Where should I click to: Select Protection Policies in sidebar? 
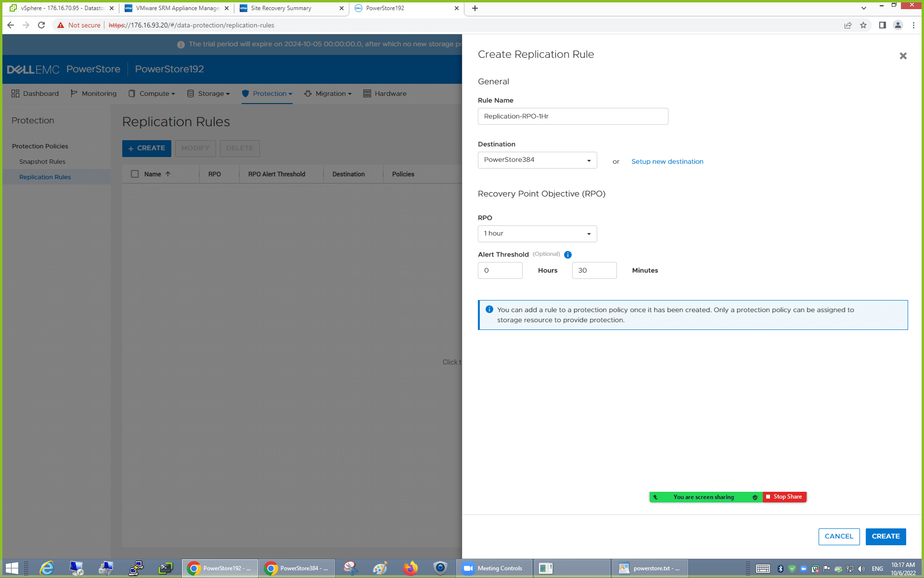click(40, 146)
